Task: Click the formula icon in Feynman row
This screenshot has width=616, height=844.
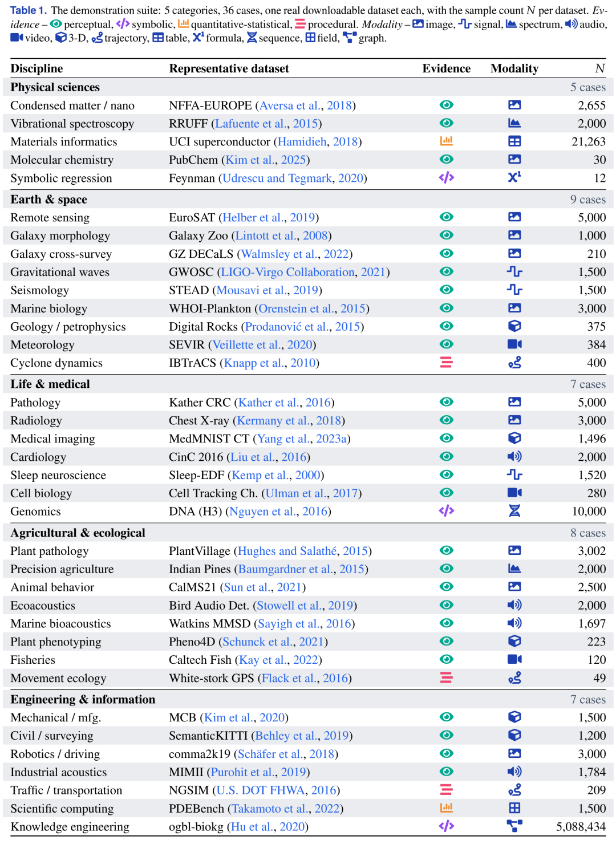Action: pos(514,177)
